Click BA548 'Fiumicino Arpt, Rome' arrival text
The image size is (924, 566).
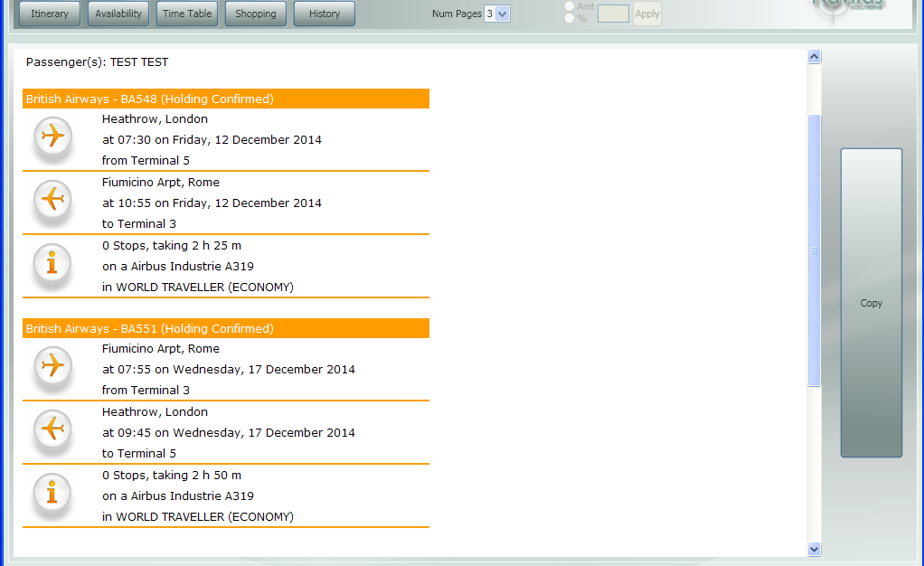[x=161, y=182]
